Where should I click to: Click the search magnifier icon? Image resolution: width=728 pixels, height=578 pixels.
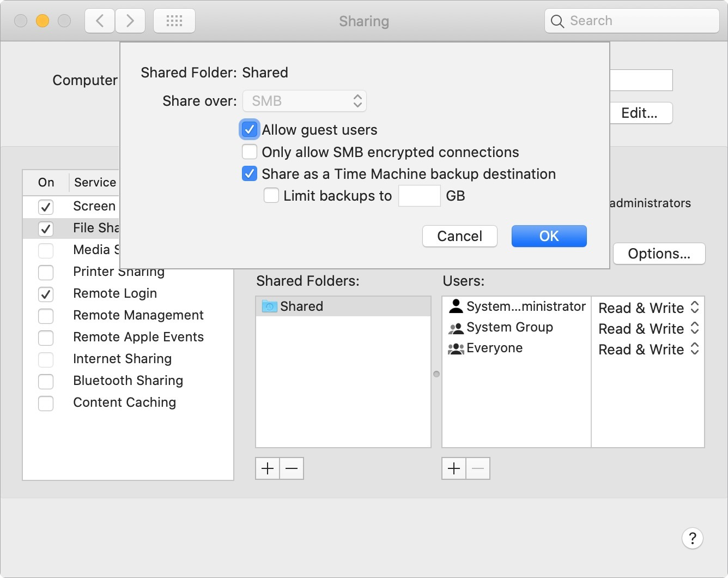point(557,21)
